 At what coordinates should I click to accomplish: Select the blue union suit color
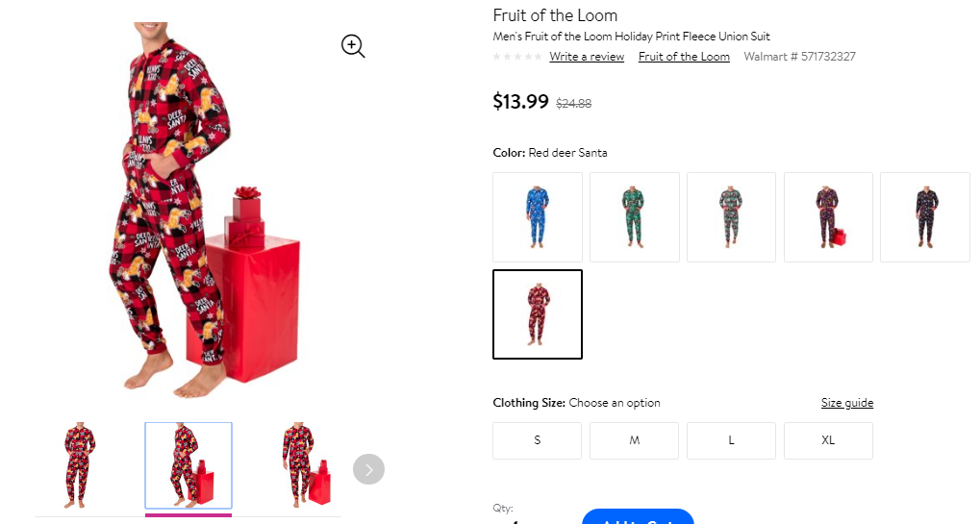coord(538,216)
